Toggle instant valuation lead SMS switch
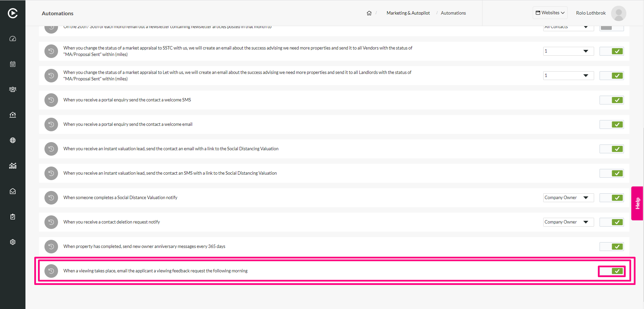The height and width of the screenshot is (309, 644). pyautogui.click(x=611, y=173)
